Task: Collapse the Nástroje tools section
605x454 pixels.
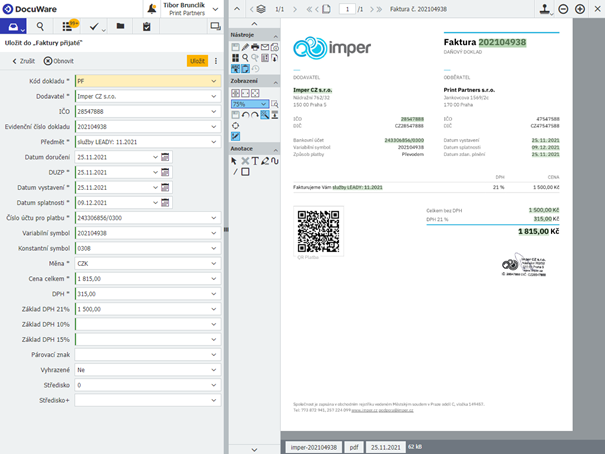Action: 275,35
